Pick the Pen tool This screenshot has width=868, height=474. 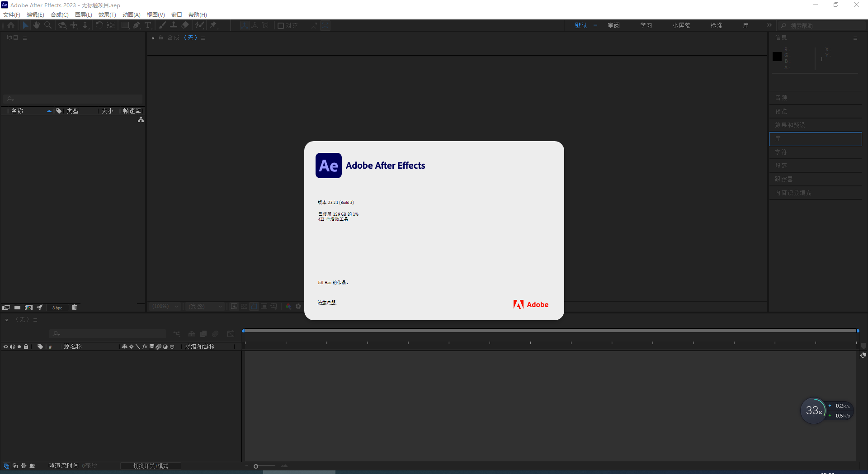click(x=137, y=25)
